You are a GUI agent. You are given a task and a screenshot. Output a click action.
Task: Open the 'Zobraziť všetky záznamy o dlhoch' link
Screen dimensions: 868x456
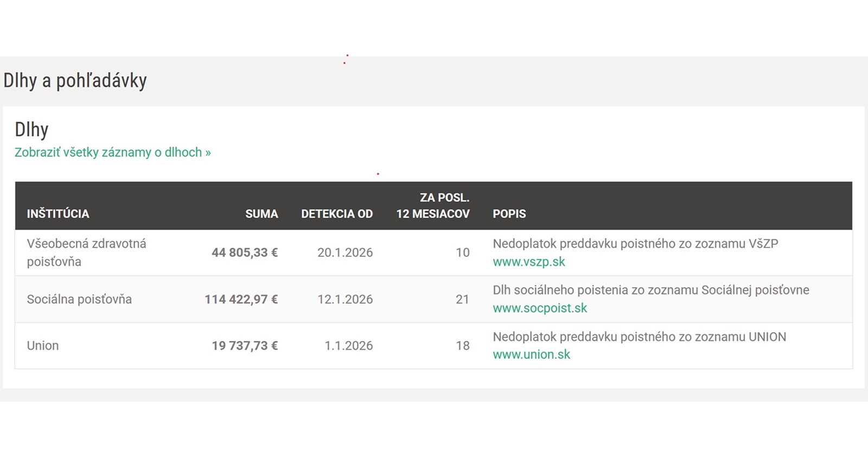(x=112, y=153)
